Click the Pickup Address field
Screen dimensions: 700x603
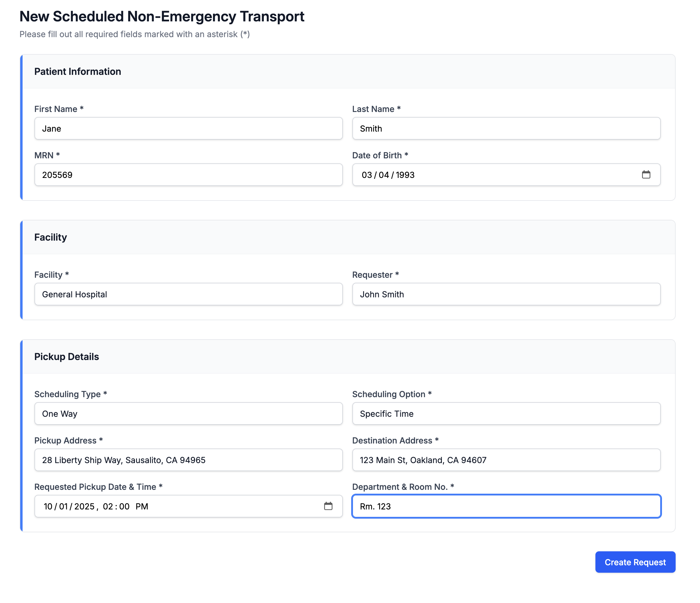(x=188, y=460)
